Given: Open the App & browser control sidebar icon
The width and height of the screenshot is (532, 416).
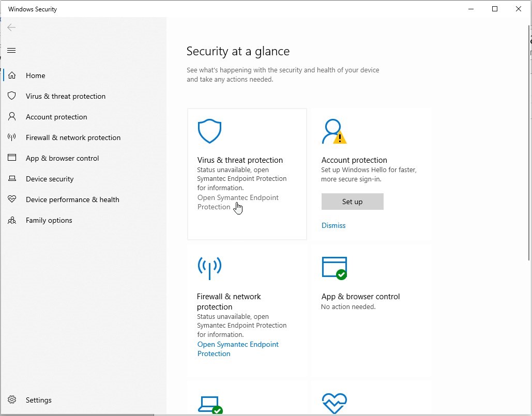Looking at the screenshot, I should pos(12,158).
